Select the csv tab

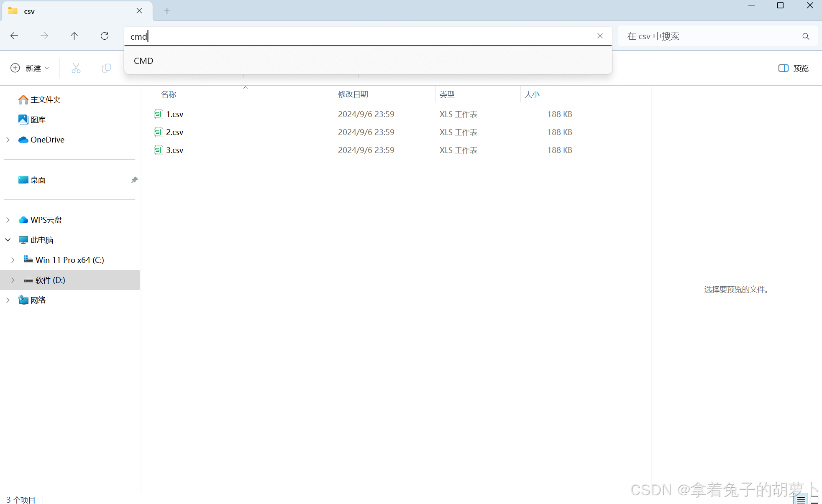71,11
